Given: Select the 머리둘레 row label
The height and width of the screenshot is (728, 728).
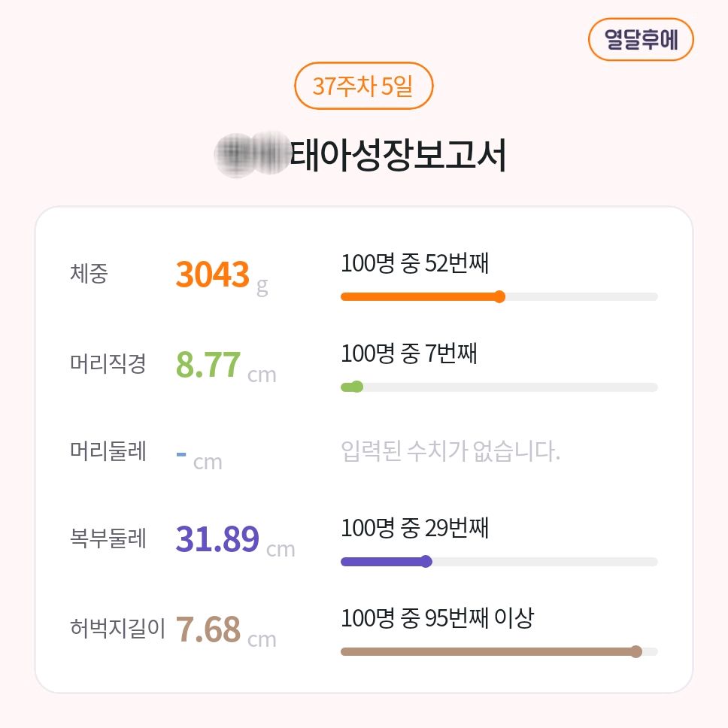Looking at the screenshot, I should pos(108,450).
